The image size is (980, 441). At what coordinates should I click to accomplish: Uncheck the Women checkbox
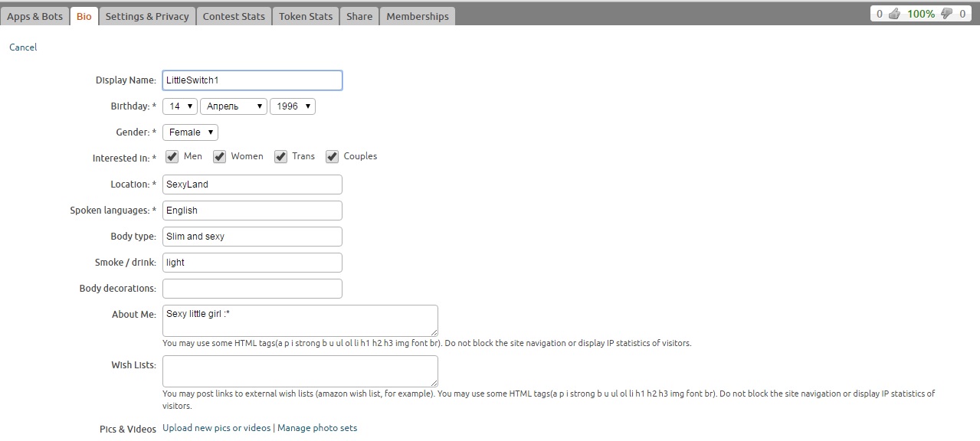coord(220,157)
